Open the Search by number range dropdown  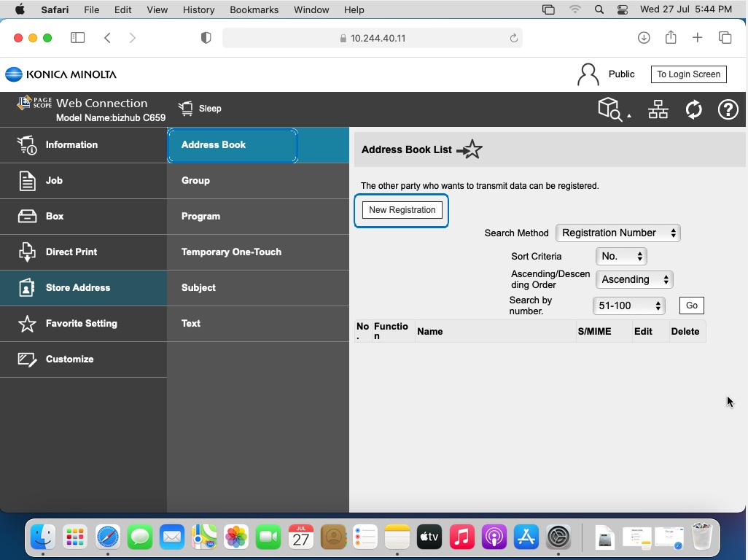point(628,306)
